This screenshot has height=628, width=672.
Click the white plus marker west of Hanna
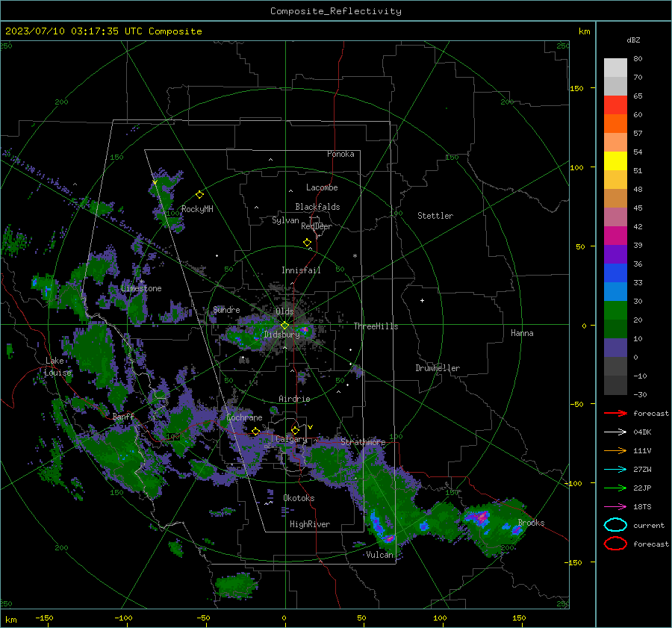(422, 300)
